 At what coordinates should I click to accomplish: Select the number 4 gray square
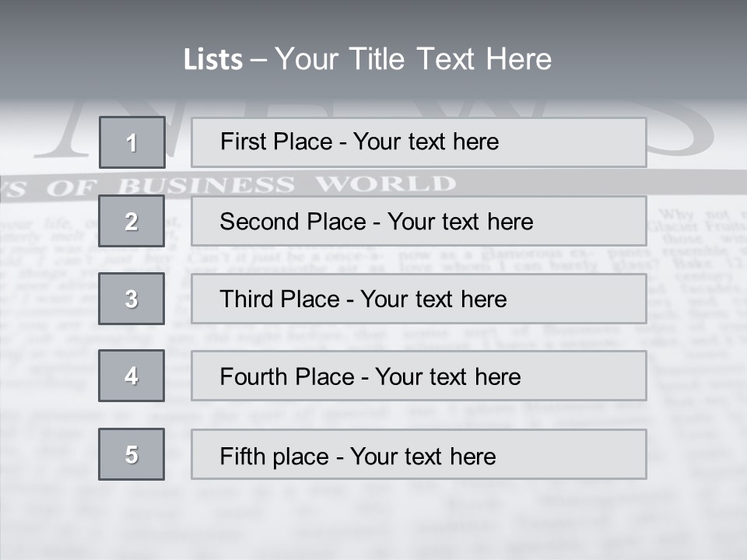132,376
